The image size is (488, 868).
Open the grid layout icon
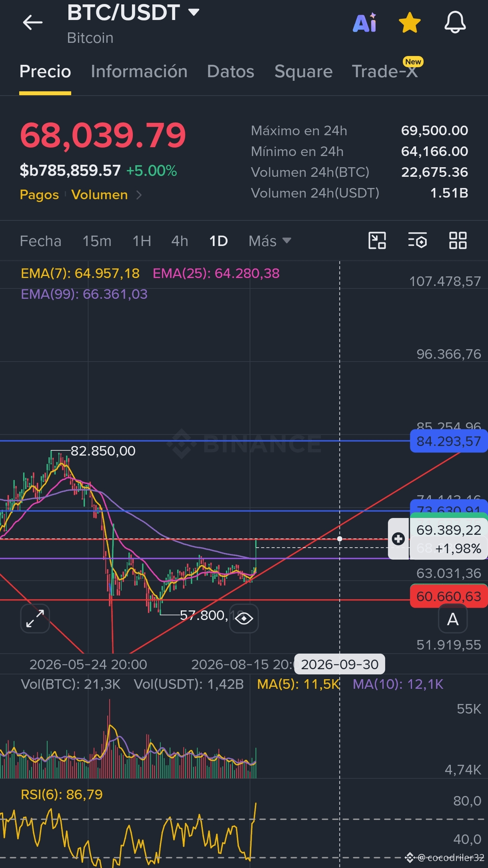click(458, 240)
